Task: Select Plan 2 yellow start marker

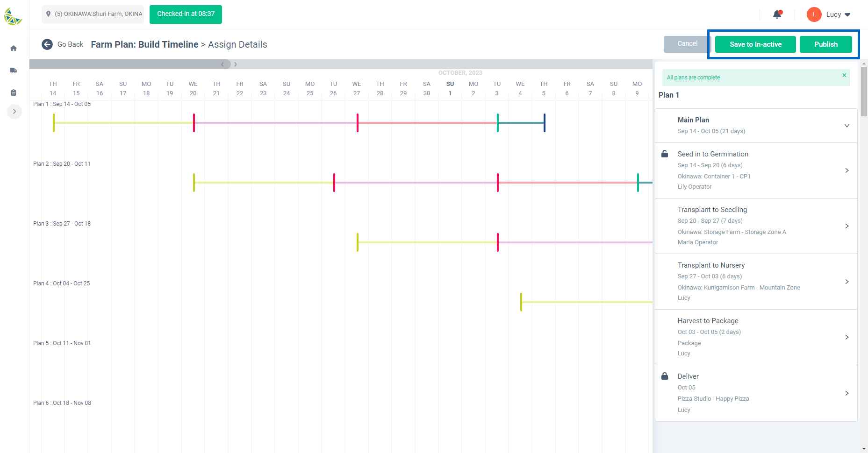Action: [194, 183]
